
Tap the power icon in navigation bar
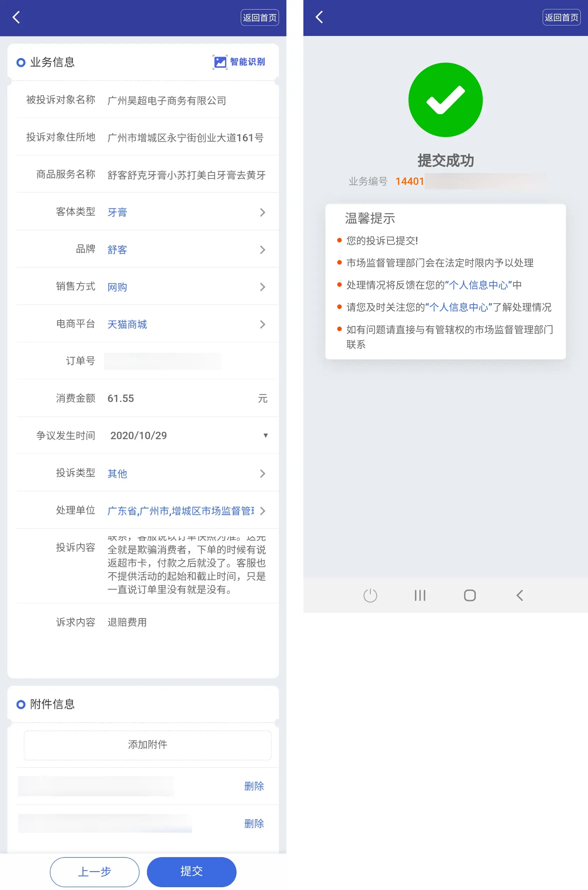[x=370, y=595]
